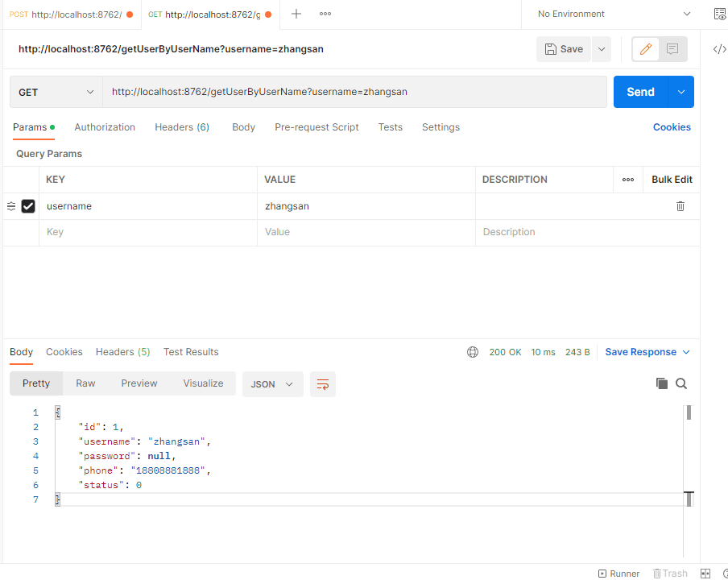
Task: Copy response body to clipboard
Action: point(662,383)
